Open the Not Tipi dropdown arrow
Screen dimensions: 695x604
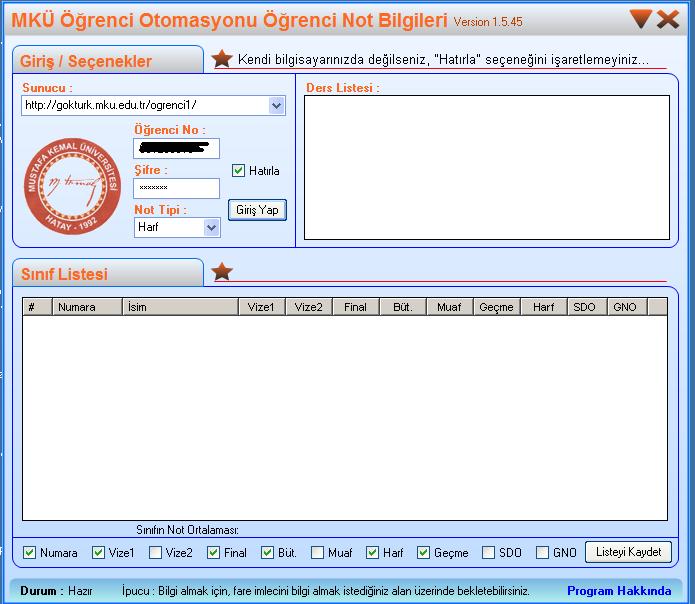click(212, 227)
